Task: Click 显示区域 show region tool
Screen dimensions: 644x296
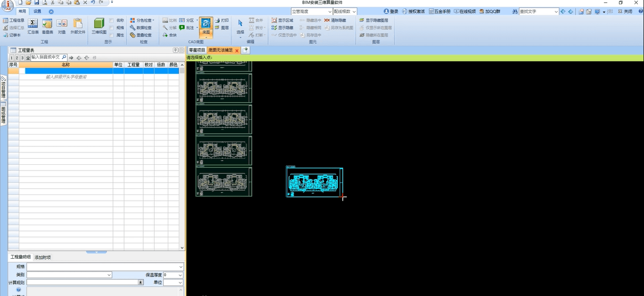Action: (282, 20)
